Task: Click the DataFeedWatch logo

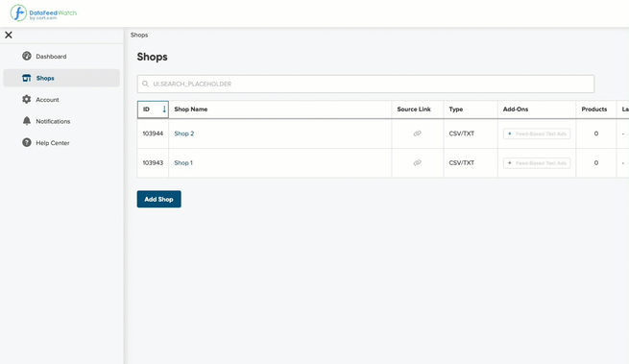Action: (43, 12)
